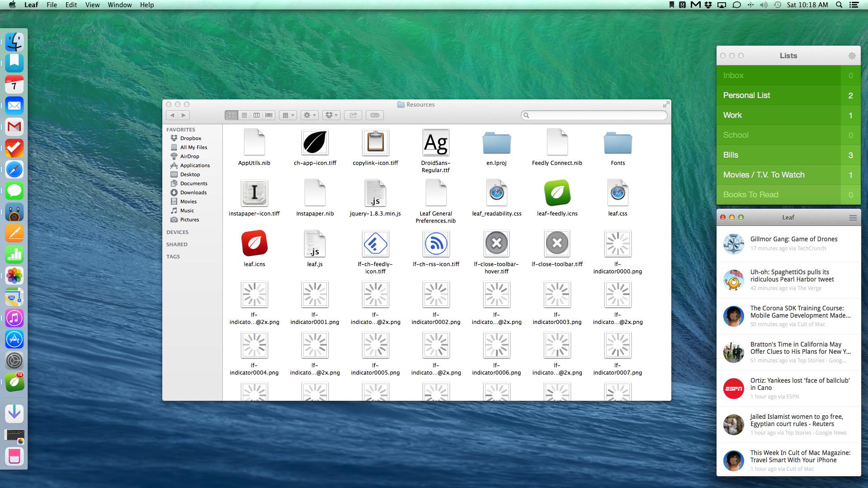Switch Finder to list view
Viewport: 868px width, 488px height.
tap(244, 115)
